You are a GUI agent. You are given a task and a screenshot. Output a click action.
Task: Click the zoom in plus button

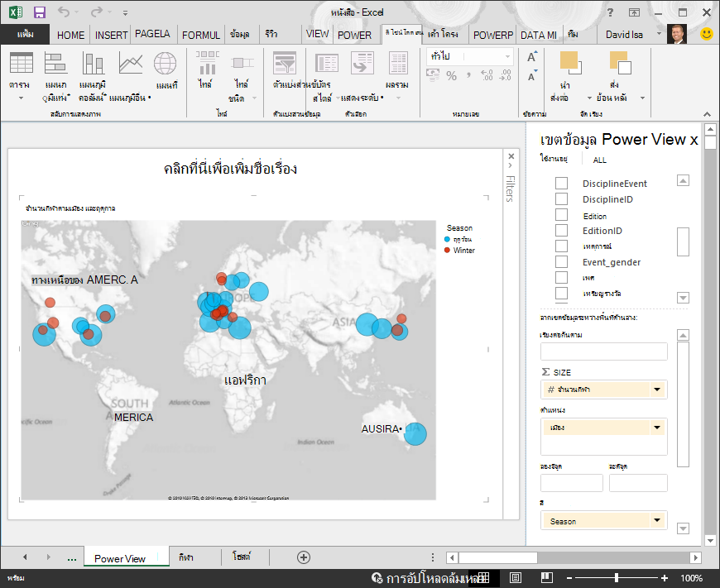[665, 578]
